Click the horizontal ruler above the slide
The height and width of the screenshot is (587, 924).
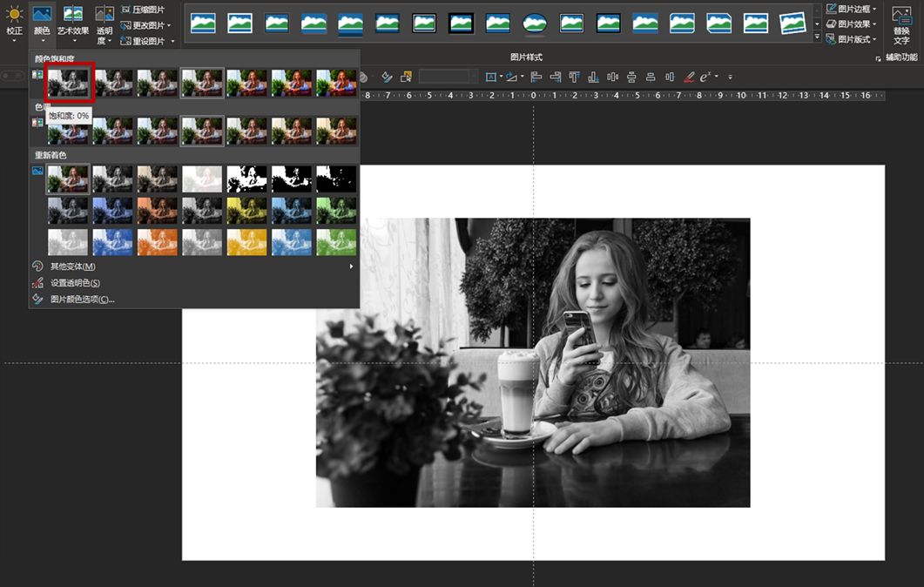623,95
